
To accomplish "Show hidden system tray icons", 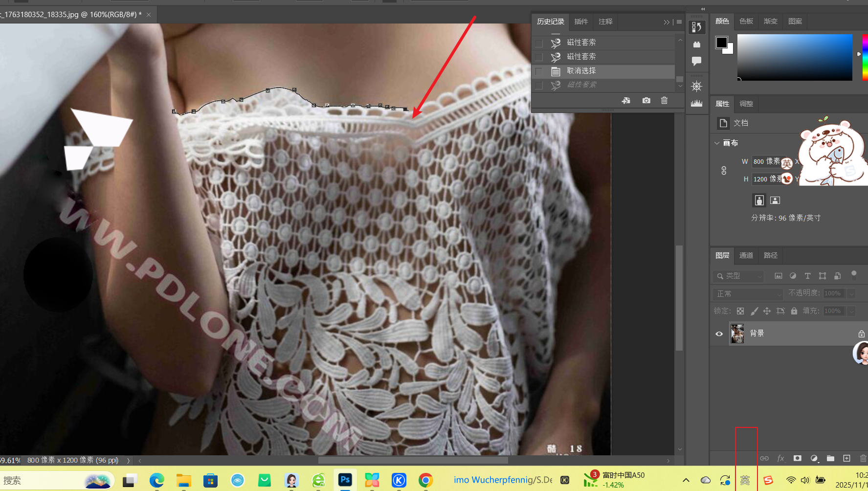I will 686,480.
